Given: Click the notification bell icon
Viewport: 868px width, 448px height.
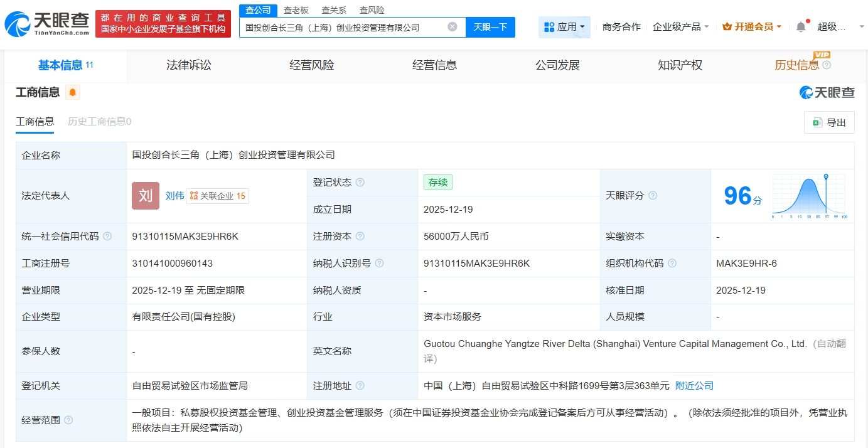Looking at the screenshot, I should click(800, 27).
